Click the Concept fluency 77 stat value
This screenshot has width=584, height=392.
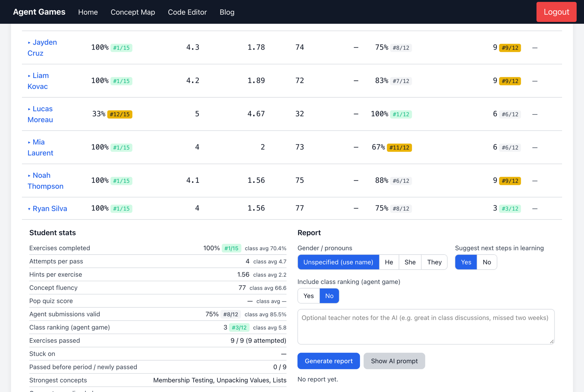[x=242, y=288]
